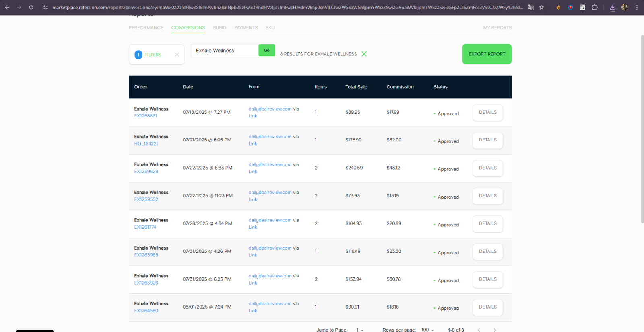The height and width of the screenshot is (332, 644).
Task: Open the Rows per page dropdown
Action: coord(428,330)
